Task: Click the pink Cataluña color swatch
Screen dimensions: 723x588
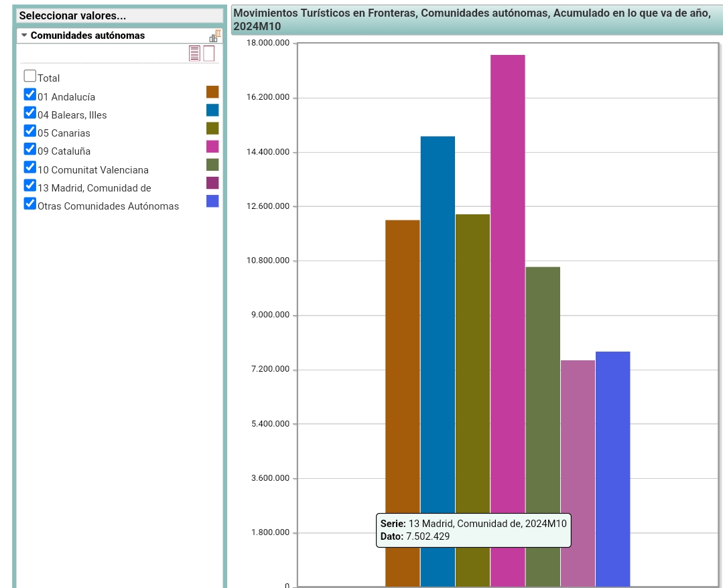Action: [212, 147]
